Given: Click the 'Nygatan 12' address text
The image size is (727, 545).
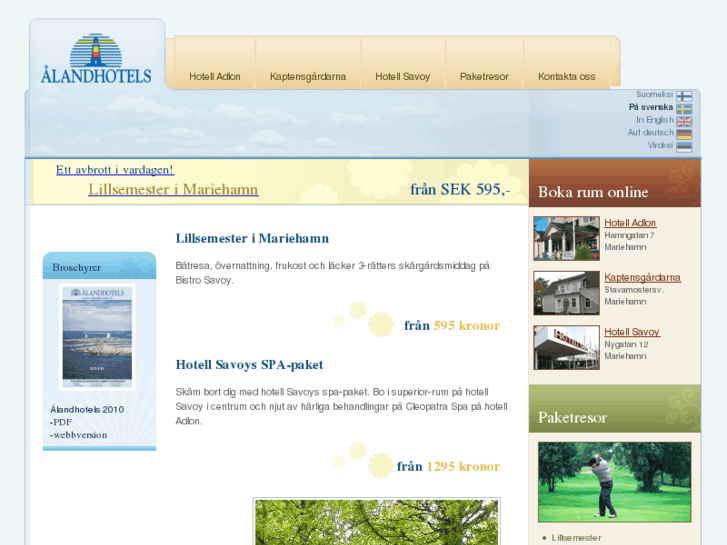Looking at the screenshot, I should click(626, 345).
